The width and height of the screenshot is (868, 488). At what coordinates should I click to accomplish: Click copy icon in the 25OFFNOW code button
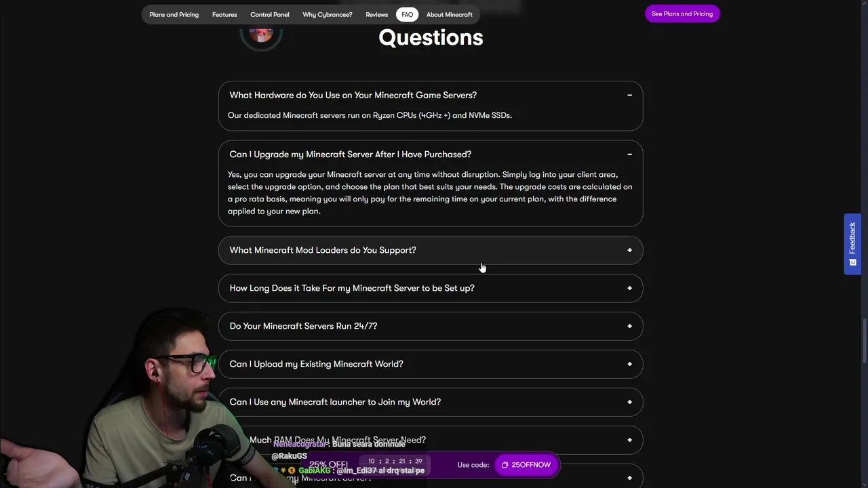pyautogui.click(x=505, y=465)
